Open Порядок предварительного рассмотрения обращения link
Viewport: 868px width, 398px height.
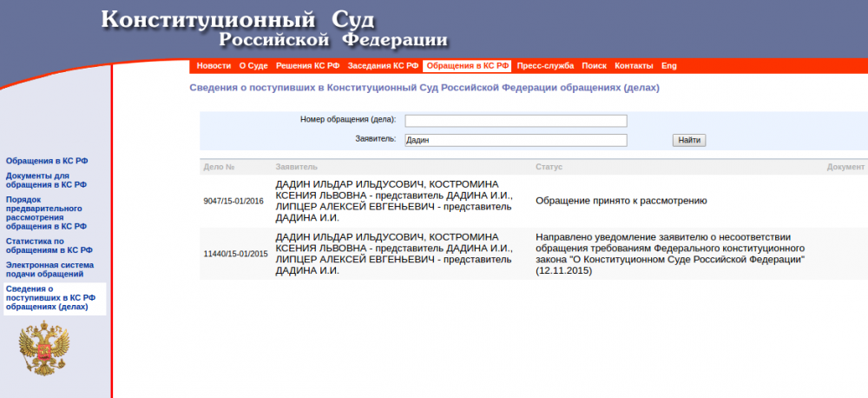pos(46,213)
